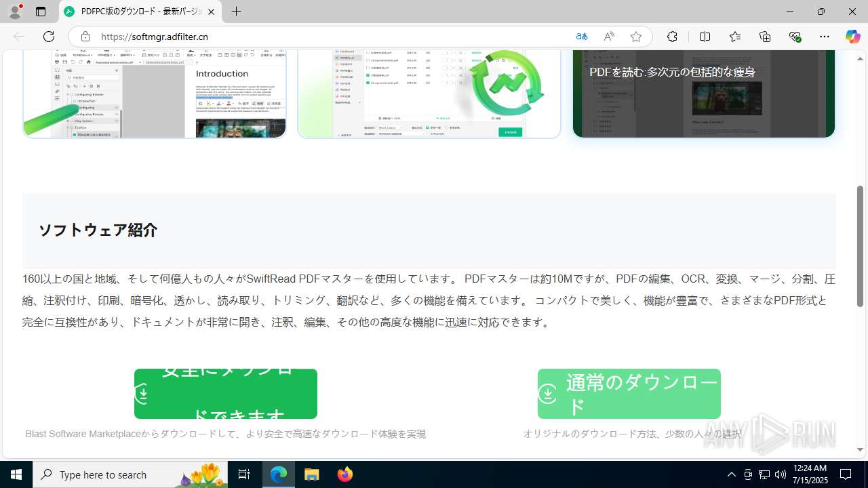Open the Collections icon
The image size is (868, 488).
765,37
